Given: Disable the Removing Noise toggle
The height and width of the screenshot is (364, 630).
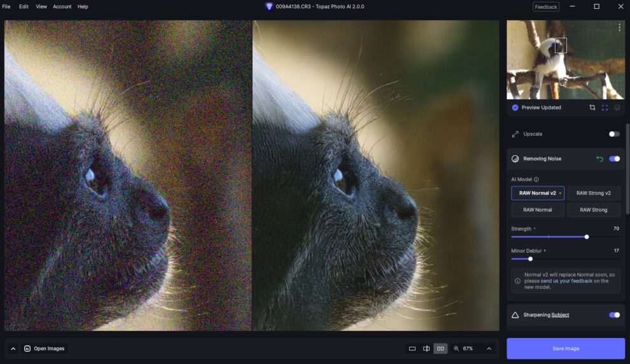Looking at the screenshot, I should coord(614,158).
